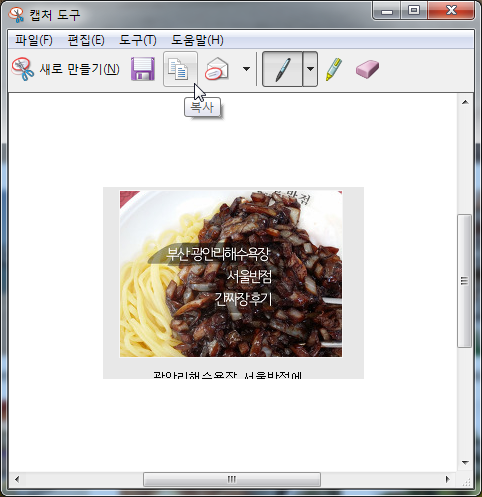
Task: Open the 도움말(H) menu
Action: pos(197,40)
